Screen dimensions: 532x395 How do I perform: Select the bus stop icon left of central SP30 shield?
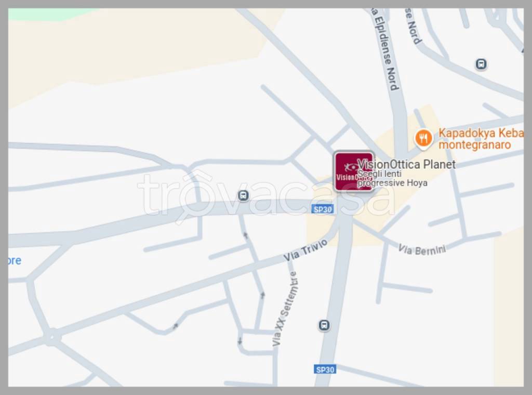tap(243, 195)
